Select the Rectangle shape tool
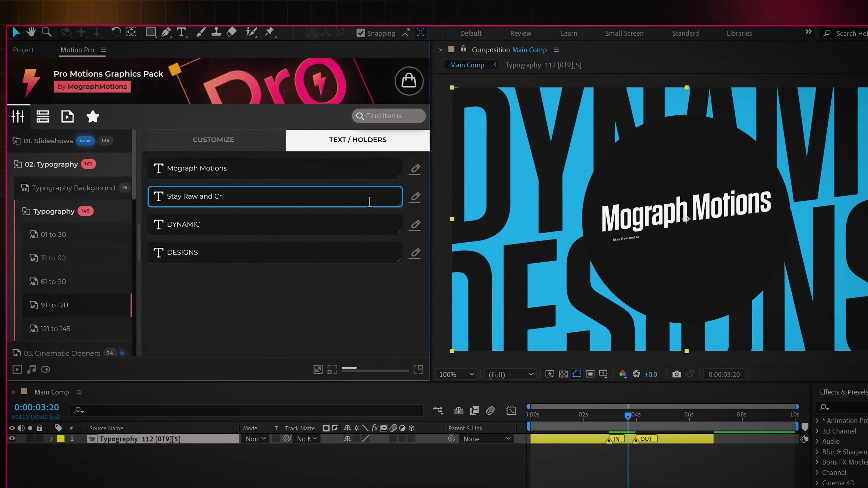Viewport: 868px width, 488px height. pyautogui.click(x=151, y=32)
